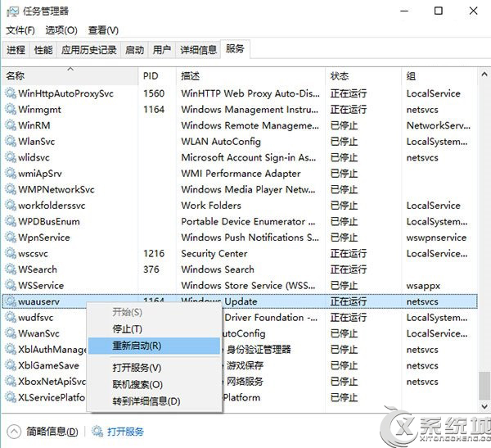Click gear icon beside XLServicePlatform
This screenshot has width=491, height=448.
(11, 397)
